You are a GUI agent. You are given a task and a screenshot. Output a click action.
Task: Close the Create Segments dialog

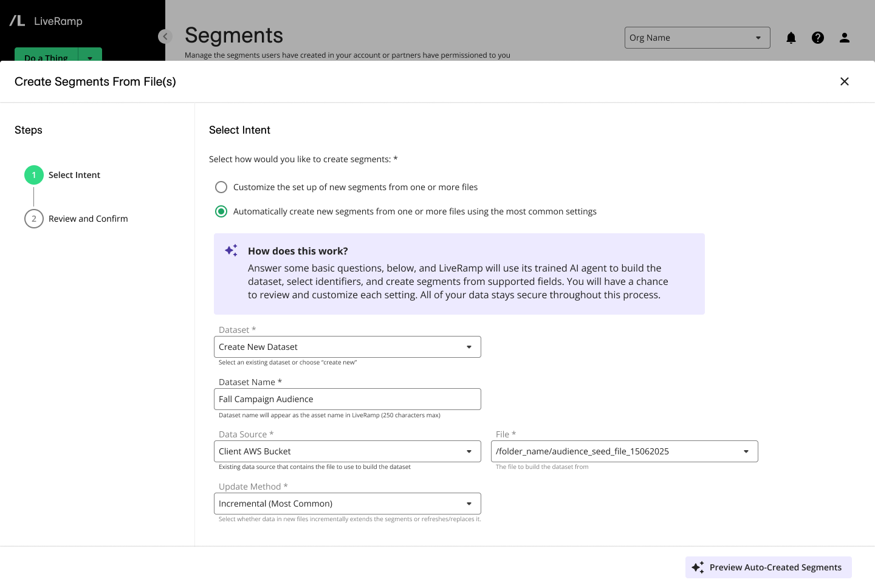(845, 81)
